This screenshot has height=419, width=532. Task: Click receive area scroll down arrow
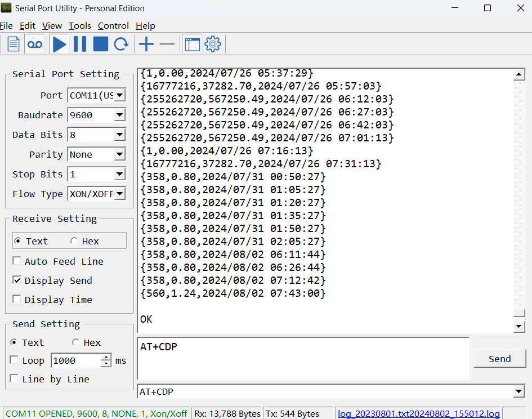(x=519, y=327)
